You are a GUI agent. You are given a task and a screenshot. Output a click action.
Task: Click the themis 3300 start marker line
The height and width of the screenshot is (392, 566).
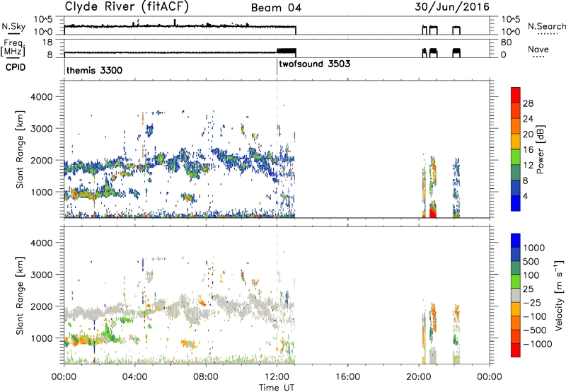click(x=64, y=67)
